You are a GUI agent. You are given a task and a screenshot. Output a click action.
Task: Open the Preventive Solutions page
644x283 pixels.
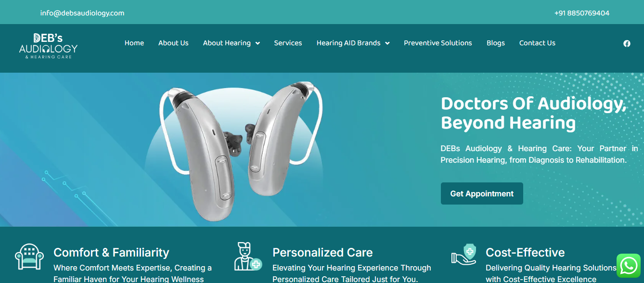[x=438, y=43]
